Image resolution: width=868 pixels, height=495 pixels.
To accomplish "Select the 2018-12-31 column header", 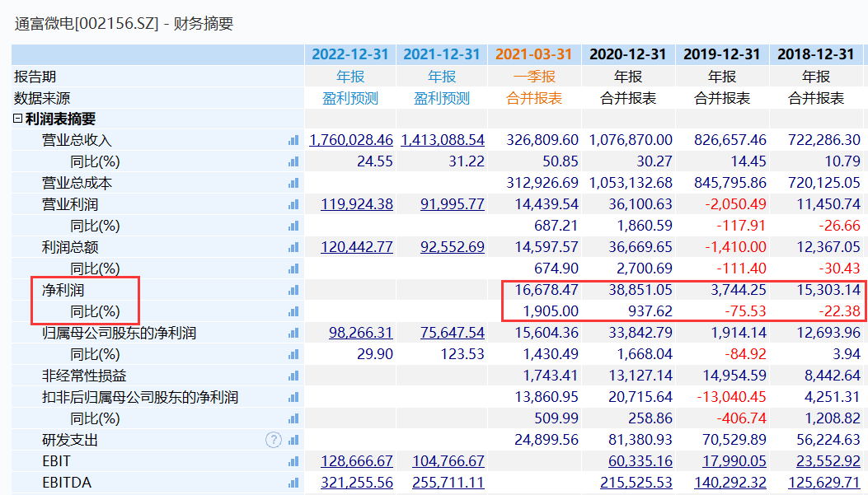I will pyautogui.click(x=816, y=54).
